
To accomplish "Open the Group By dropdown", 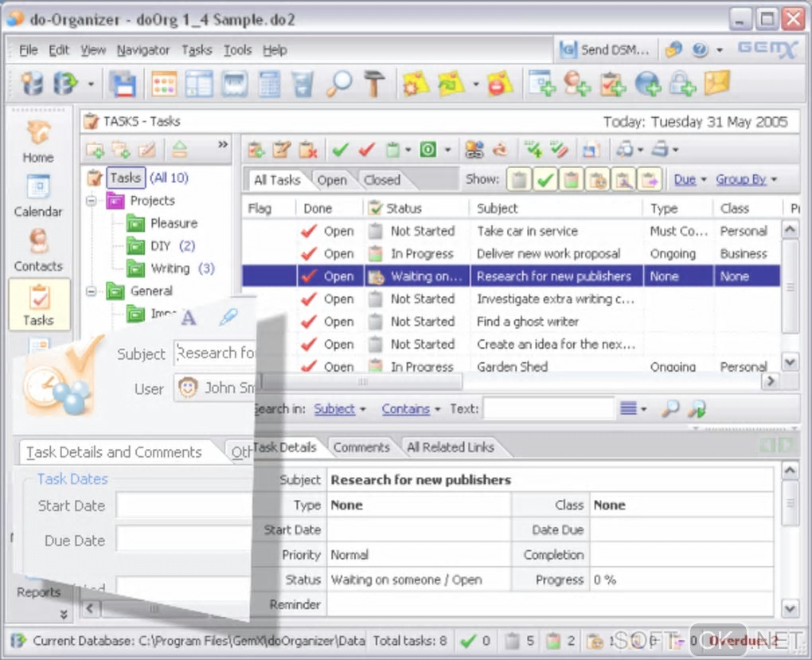I will point(747,179).
